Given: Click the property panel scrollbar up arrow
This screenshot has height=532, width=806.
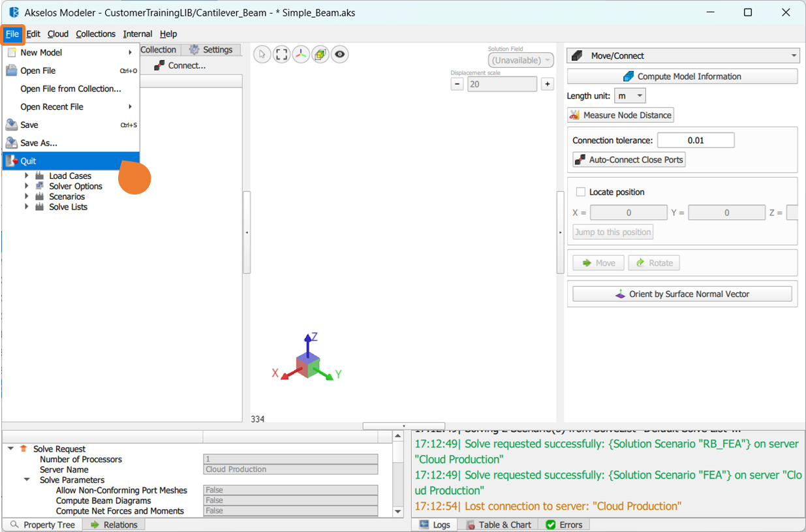Looking at the screenshot, I should (398, 435).
